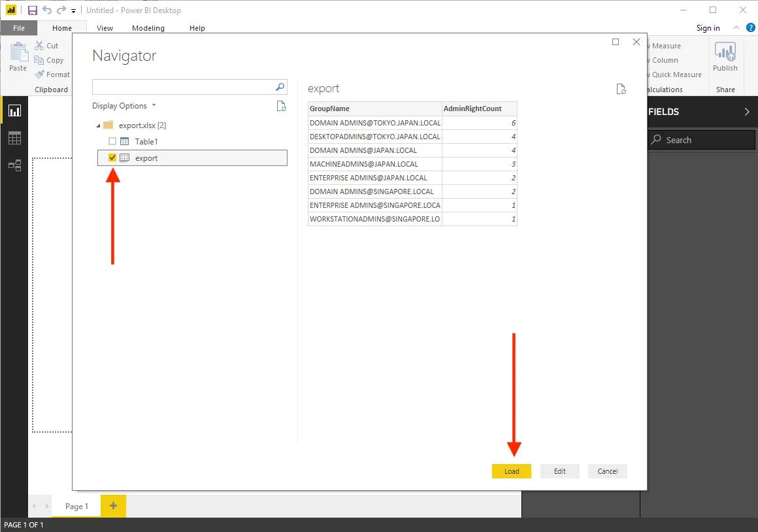Close the Navigator dialog
The width and height of the screenshot is (758, 532).
pos(636,42)
